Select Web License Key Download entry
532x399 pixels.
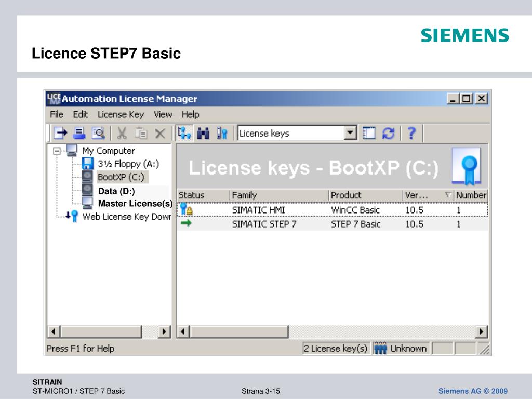127,217
